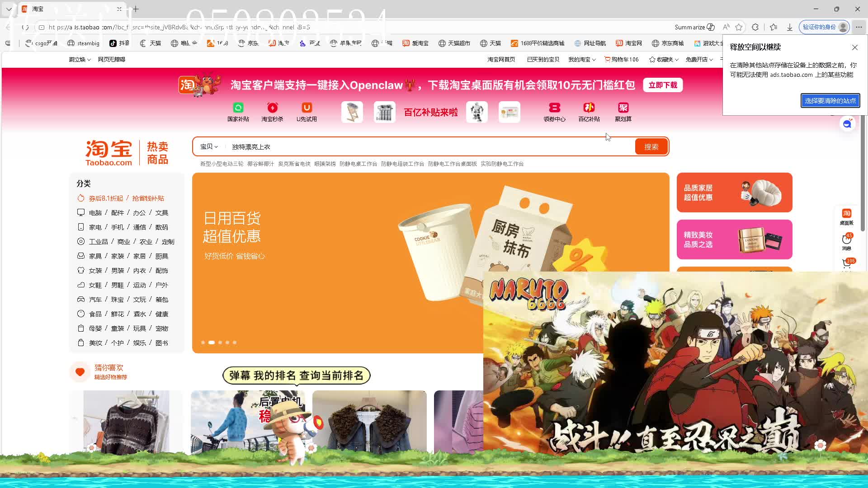The width and height of the screenshot is (868, 488).
Task: Expand the 我的淘宝 dropdown
Action: (582, 59)
